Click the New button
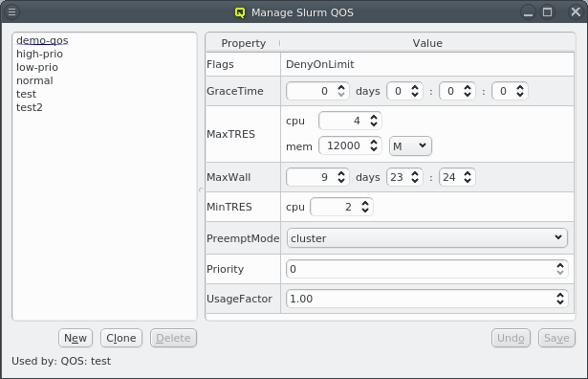 pyautogui.click(x=76, y=338)
